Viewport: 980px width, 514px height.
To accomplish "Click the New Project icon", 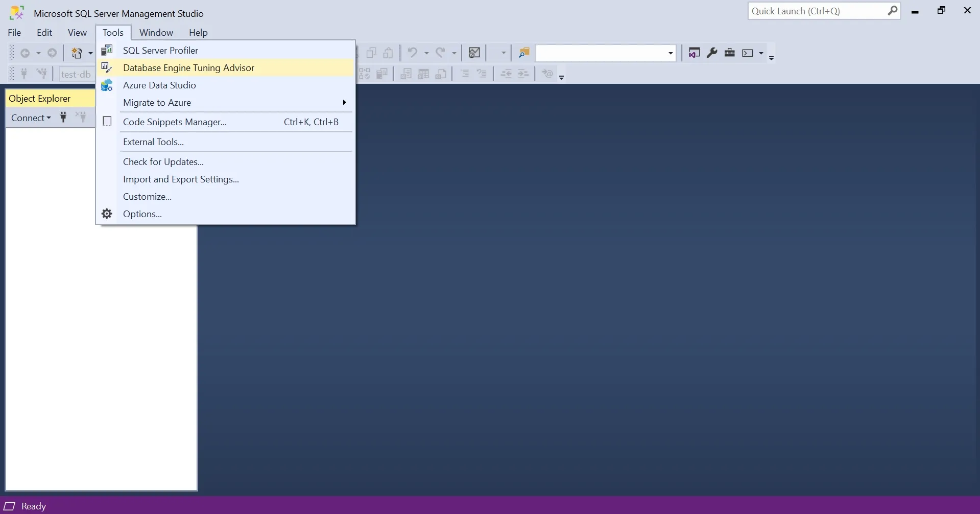I will tap(77, 53).
